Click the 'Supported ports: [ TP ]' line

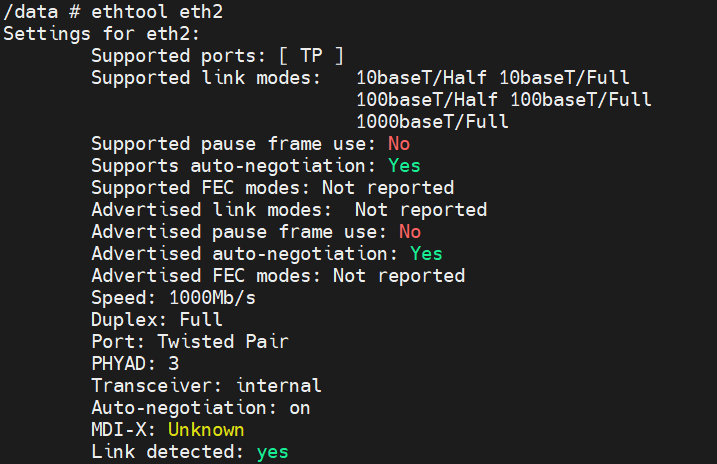(217, 55)
